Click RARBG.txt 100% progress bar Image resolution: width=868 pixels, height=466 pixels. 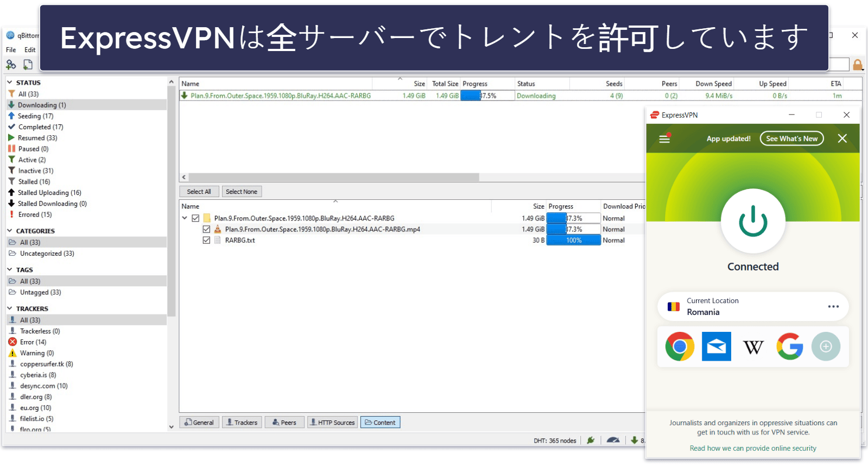click(574, 240)
